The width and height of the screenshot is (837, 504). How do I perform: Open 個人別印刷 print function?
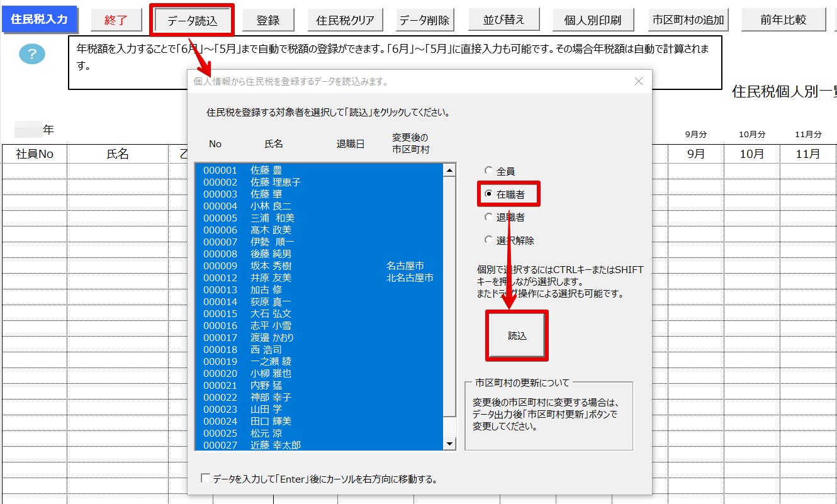coord(592,20)
